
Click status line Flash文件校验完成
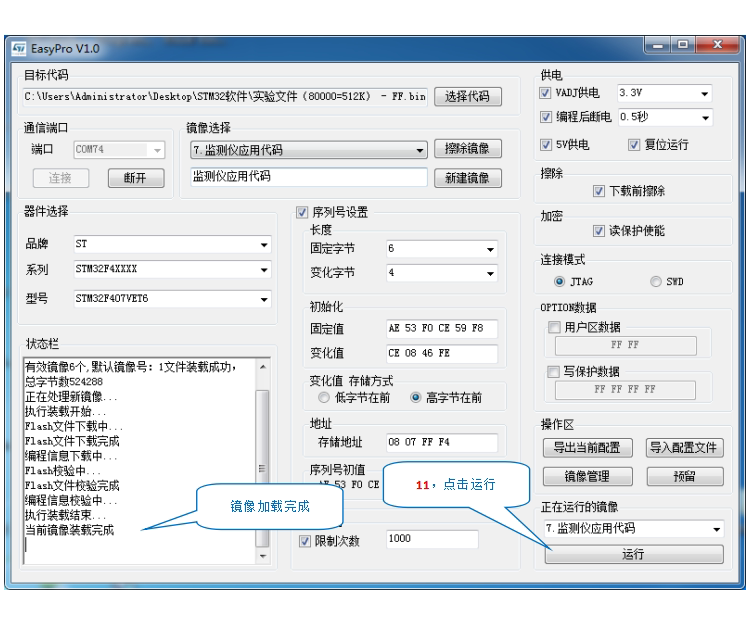[72, 486]
